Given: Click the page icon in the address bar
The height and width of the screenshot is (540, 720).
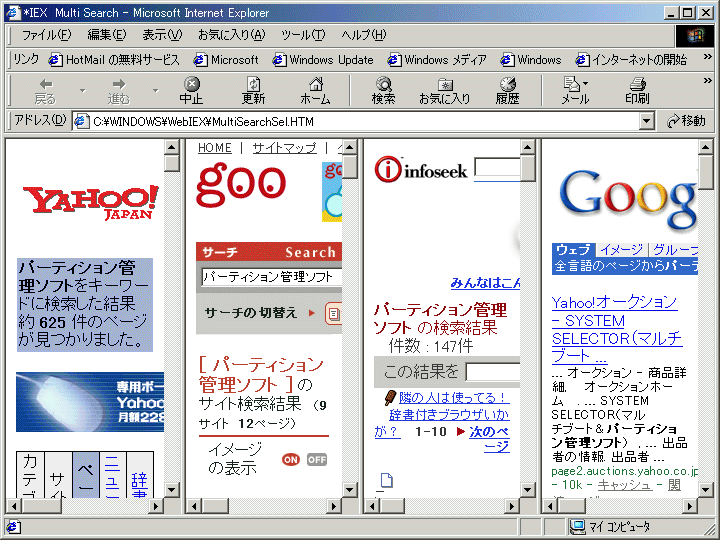Looking at the screenshot, I should 81,122.
